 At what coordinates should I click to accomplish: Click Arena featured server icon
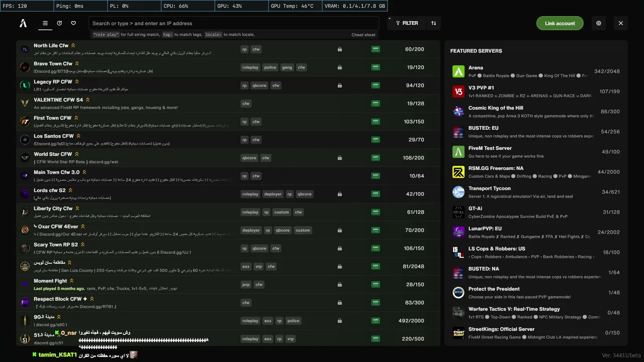tap(458, 71)
